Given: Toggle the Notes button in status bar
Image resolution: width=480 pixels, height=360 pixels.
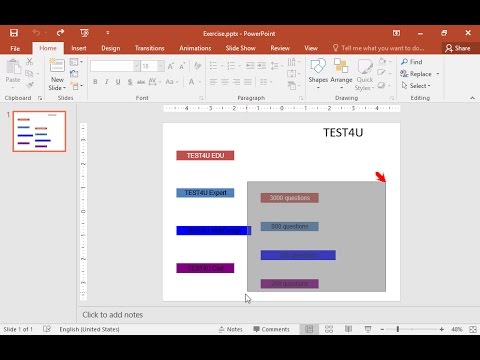Looking at the screenshot, I should 231,329.
